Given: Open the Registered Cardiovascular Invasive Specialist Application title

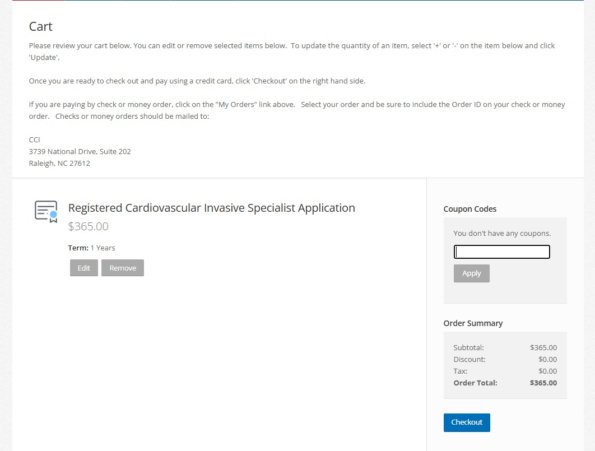Looking at the screenshot, I should click(x=211, y=208).
